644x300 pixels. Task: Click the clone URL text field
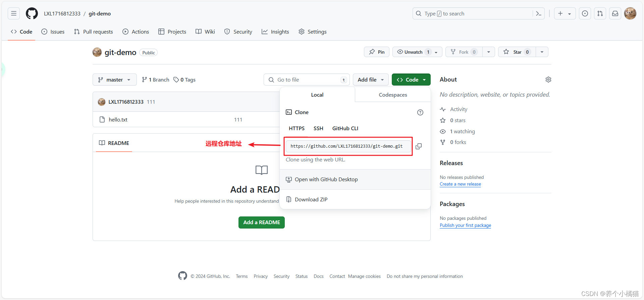(348, 146)
